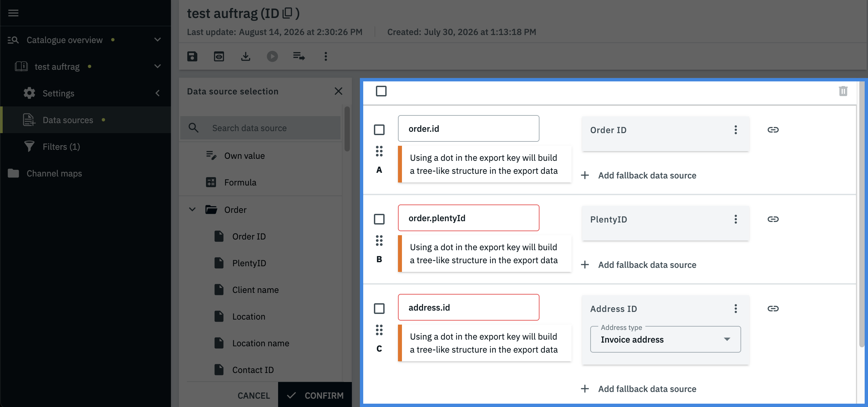Collapse the Settings sidebar chevron

[157, 93]
